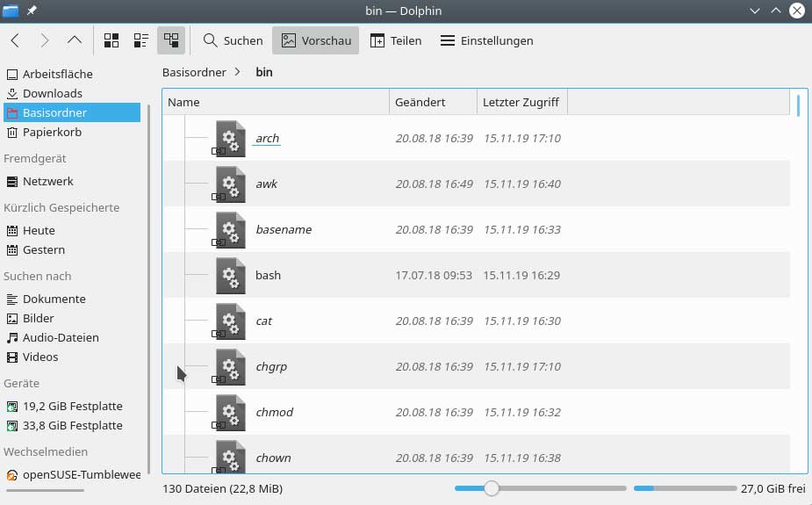
Task: Click Basisordner in the breadcrumb path
Action: (x=194, y=73)
